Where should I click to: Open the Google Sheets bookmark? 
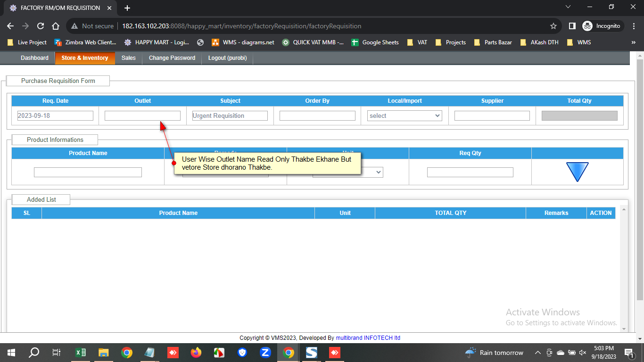(375, 42)
